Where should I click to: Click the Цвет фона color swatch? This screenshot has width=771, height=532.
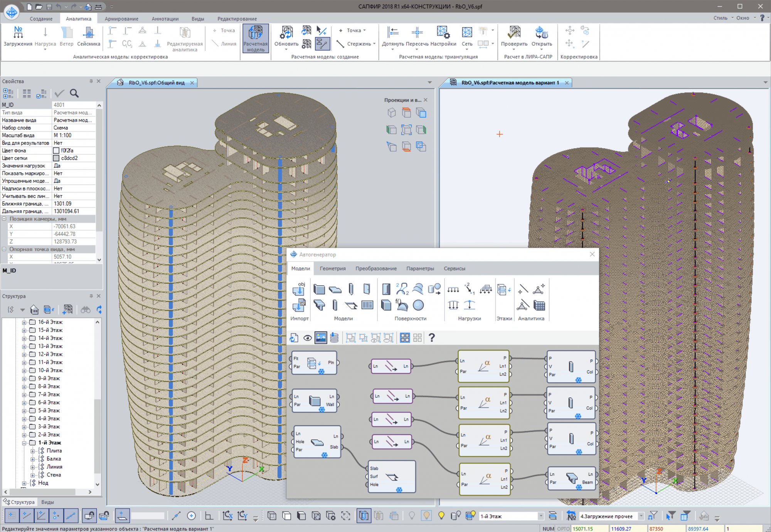coord(56,151)
